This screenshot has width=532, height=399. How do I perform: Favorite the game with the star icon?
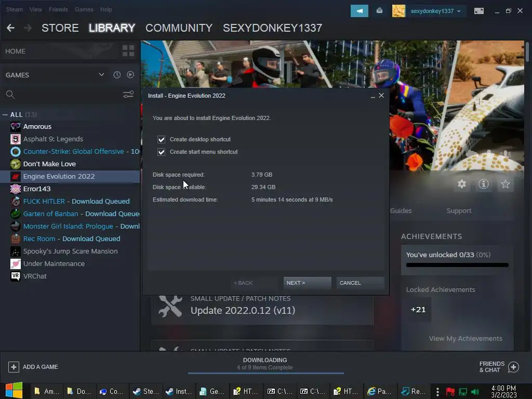(505, 184)
